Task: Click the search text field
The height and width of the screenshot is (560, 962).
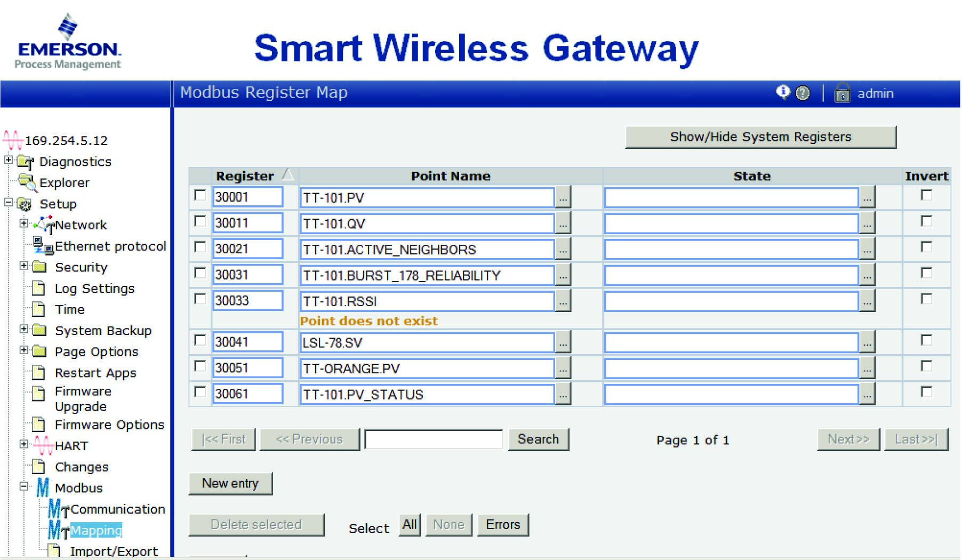Action: click(x=434, y=439)
